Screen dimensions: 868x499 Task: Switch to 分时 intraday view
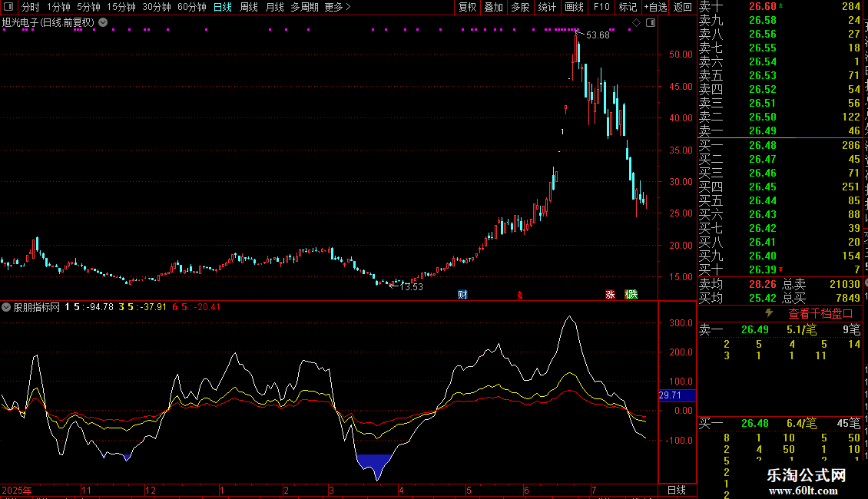(31, 7)
